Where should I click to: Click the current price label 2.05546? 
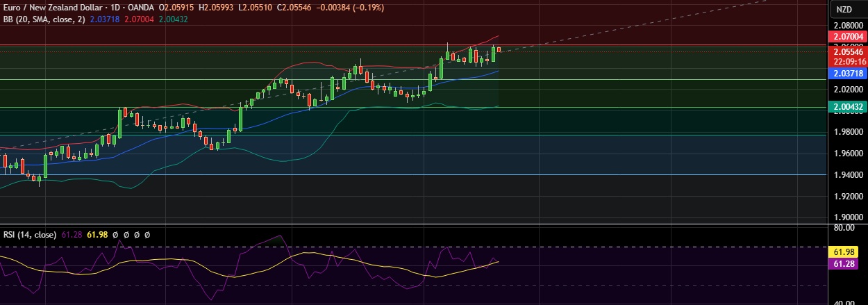(x=848, y=51)
